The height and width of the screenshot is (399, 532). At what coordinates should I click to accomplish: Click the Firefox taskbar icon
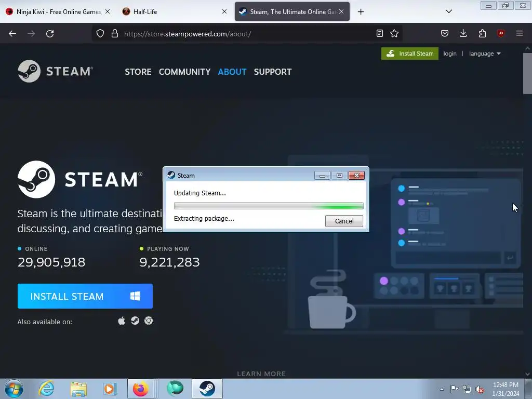point(140,389)
